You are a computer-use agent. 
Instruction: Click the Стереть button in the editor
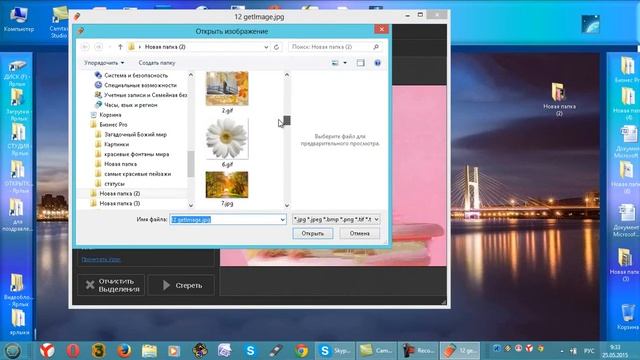[x=182, y=285]
